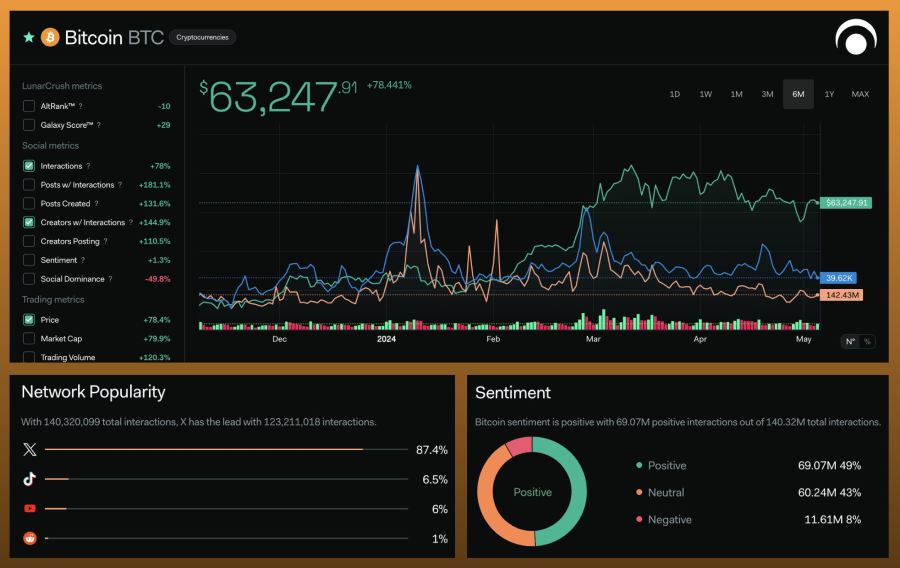Click the Social Dominance -49.8% value
This screenshot has width=900, height=568.
(158, 279)
